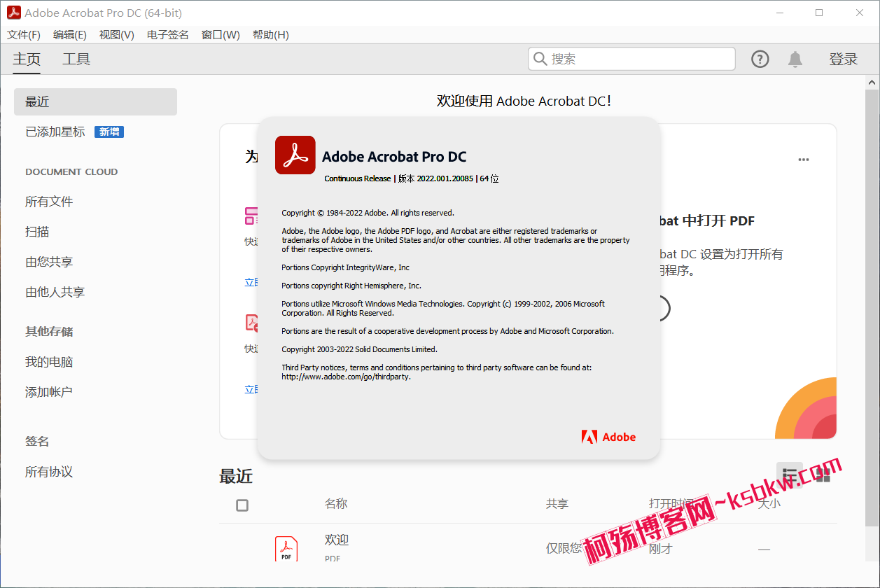Click the 登录 sign-in button
This screenshot has height=588, width=880.
click(x=844, y=59)
